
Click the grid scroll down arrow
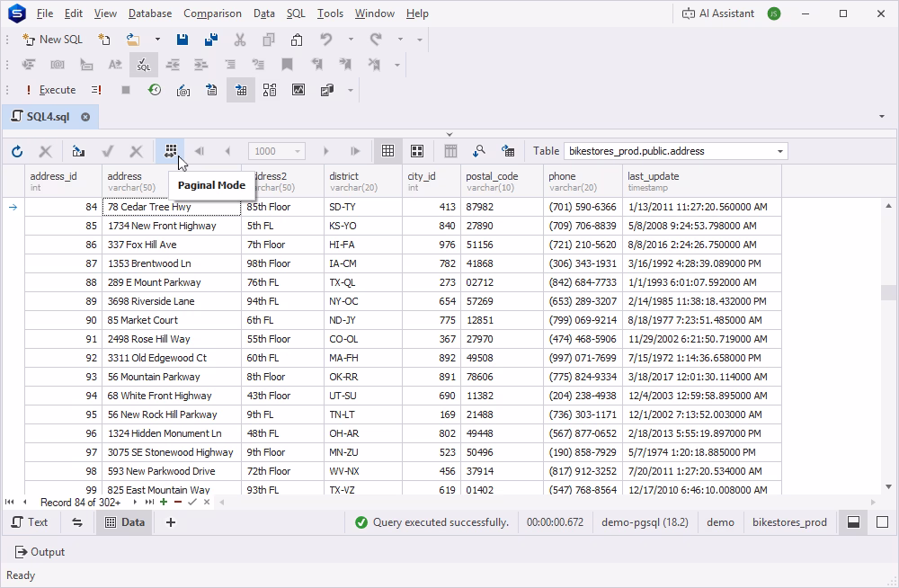tap(889, 487)
